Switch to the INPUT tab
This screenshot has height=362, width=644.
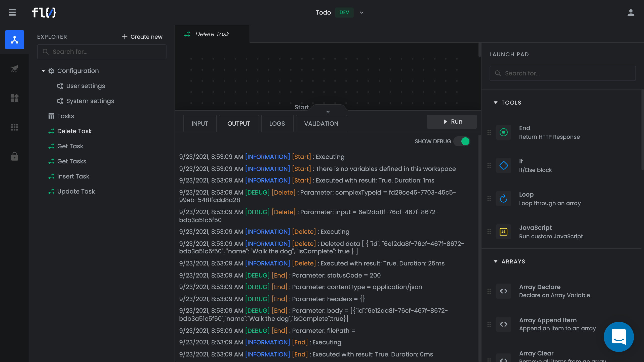200,123
